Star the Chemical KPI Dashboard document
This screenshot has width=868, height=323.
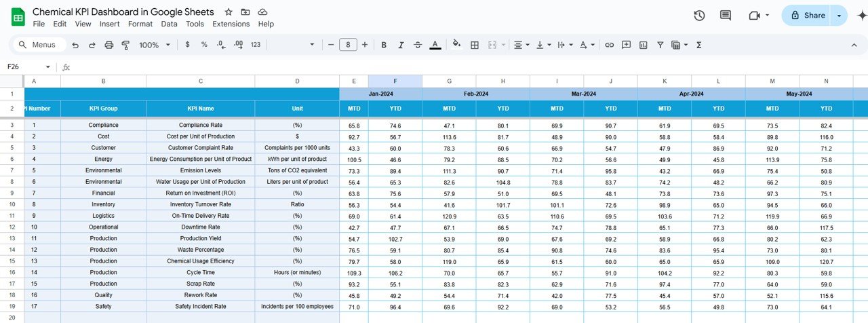point(229,12)
